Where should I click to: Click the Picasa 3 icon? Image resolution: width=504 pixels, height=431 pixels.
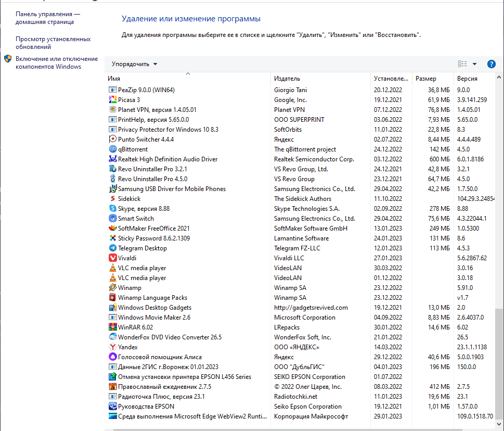pos(112,100)
